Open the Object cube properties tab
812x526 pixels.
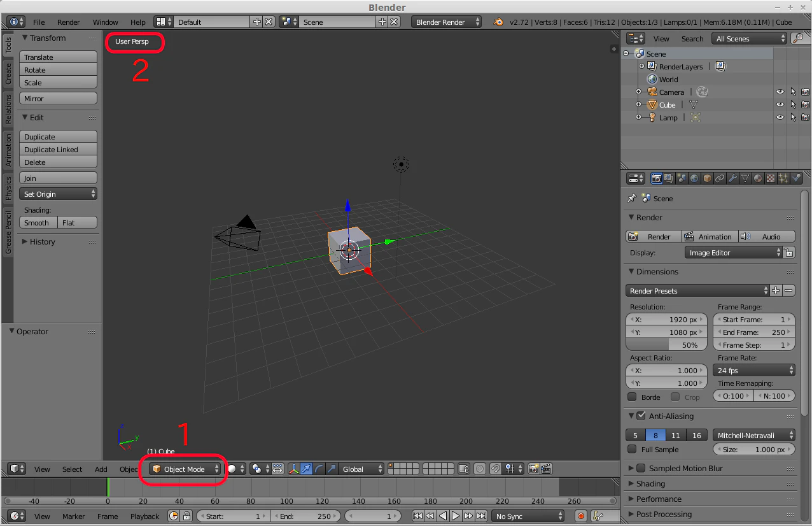click(707, 179)
